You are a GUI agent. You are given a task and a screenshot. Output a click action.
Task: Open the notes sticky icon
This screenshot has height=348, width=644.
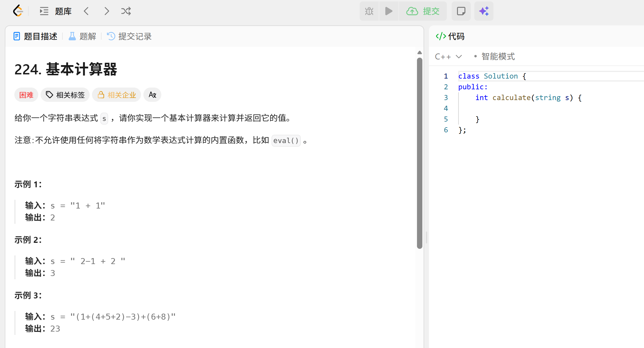(x=461, y=11)
